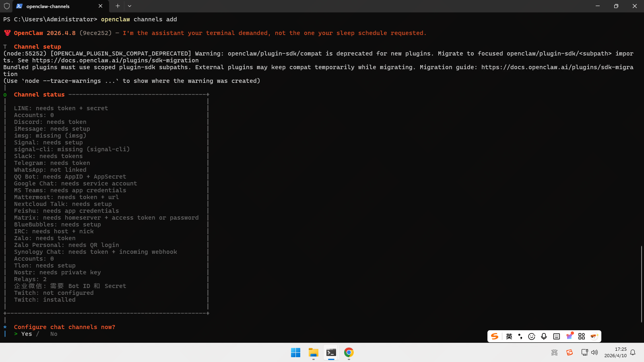
Task: Open a new terminal tab with plus
Action: coord(118,6)
